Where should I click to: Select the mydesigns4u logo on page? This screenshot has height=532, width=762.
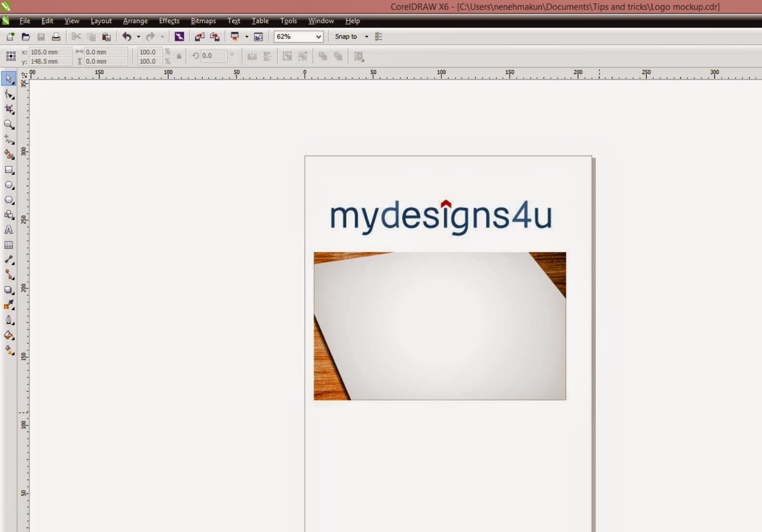[441, 218]
